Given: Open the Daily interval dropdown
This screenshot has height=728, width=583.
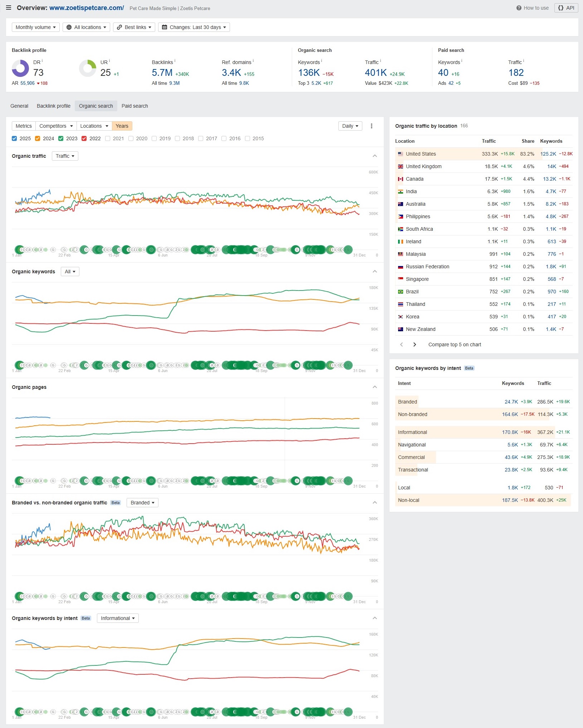Looking at the screenshot, I should [350, 126].
